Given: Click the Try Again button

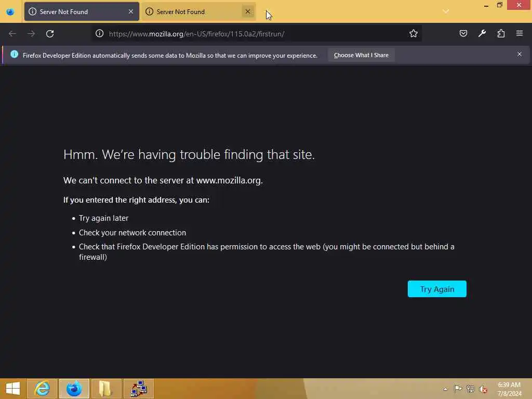Looking at the screenshot, I should 437,289.
